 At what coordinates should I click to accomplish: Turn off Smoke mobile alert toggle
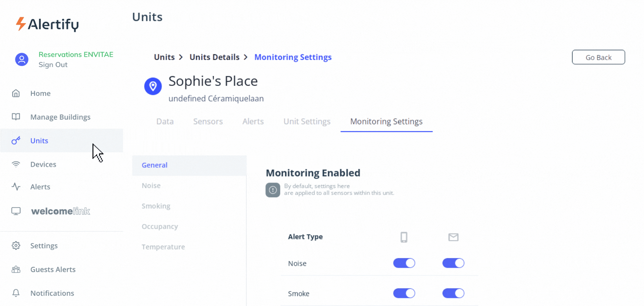[404, 293]
